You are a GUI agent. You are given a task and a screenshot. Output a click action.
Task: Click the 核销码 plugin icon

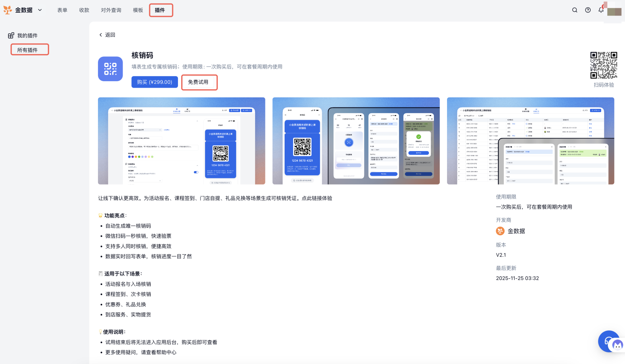(110, 69)
